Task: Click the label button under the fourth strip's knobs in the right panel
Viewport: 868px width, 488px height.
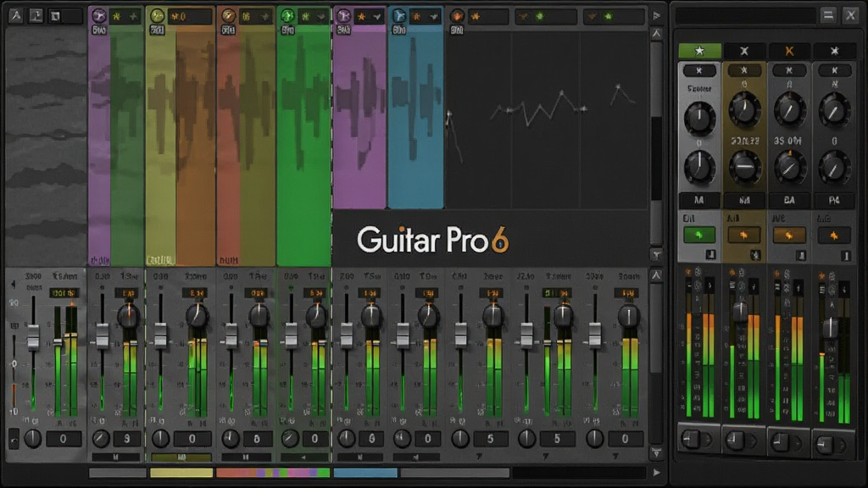Action: (x=834, y=200)
